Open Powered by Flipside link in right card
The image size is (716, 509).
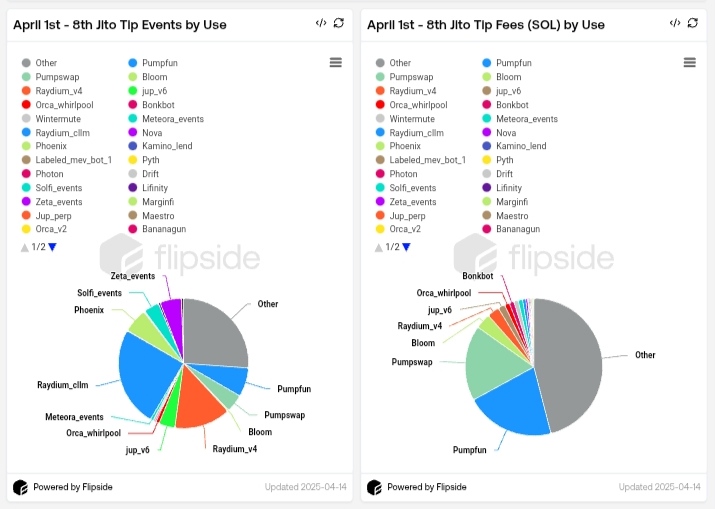pos(426,487)
